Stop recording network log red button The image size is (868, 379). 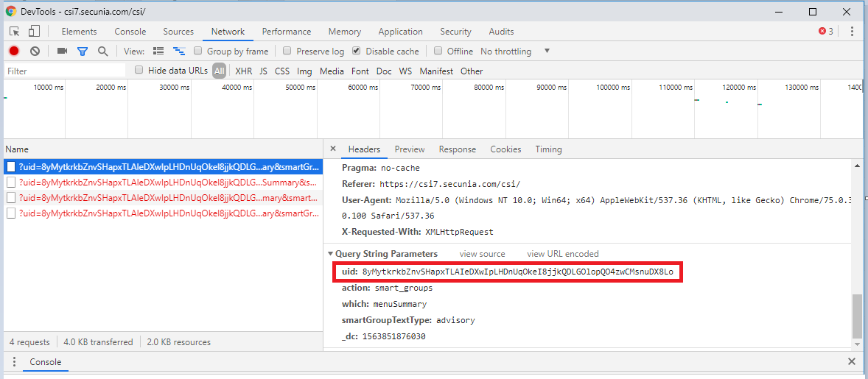(14, 52)
